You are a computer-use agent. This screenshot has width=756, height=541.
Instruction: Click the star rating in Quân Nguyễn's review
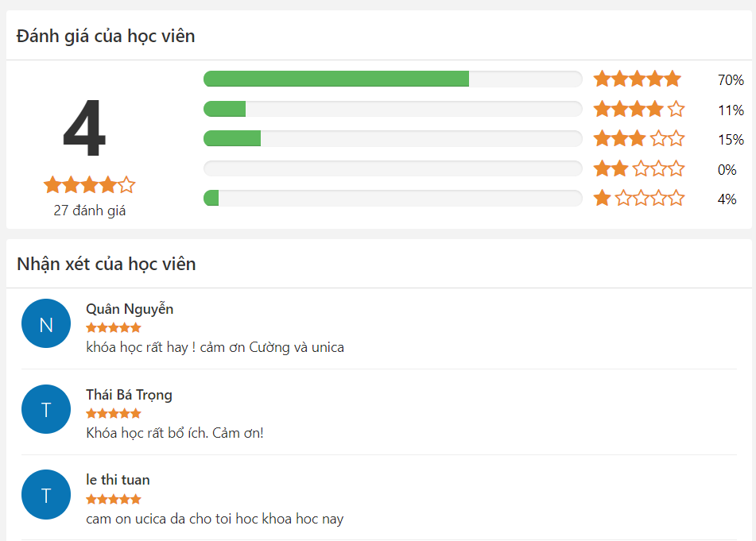coord(114,327)
